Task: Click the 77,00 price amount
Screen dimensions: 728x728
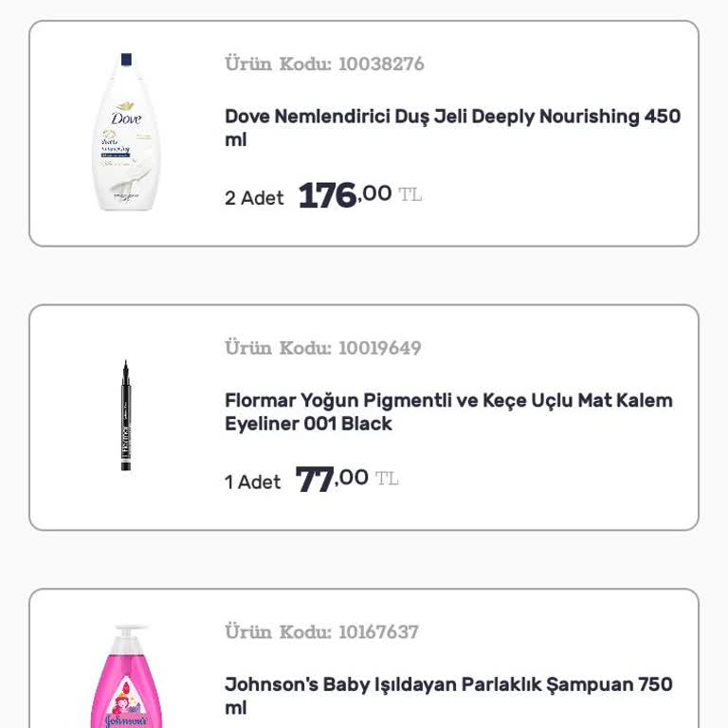Action: [x=332, y=479]
